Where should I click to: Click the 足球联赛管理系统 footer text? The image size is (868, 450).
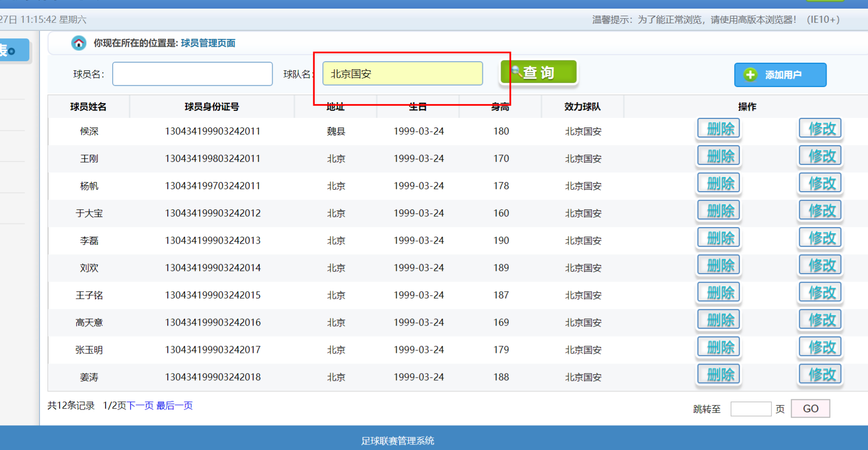point(398,441)
